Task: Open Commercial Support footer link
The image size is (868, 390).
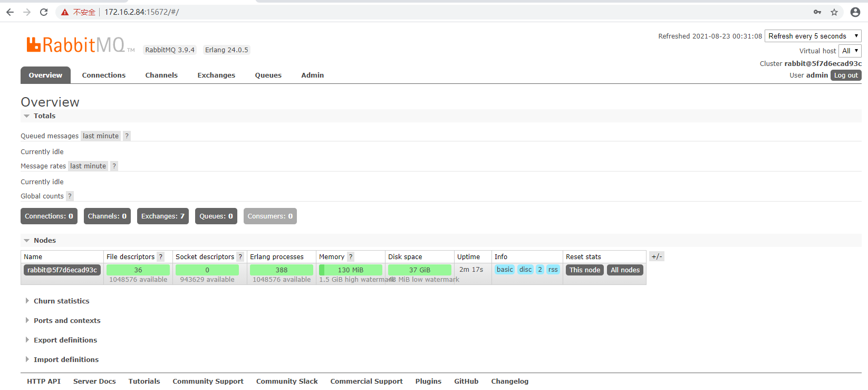Action: [367, 382]
